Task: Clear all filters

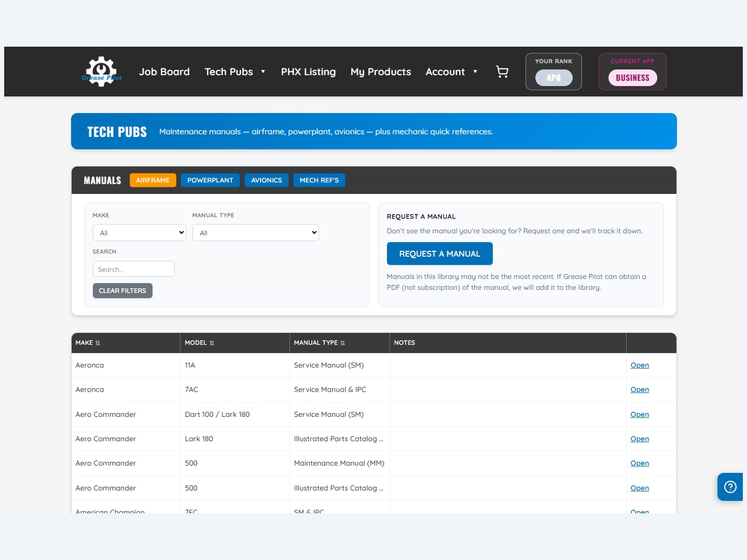Action: [x=122, y=290]
